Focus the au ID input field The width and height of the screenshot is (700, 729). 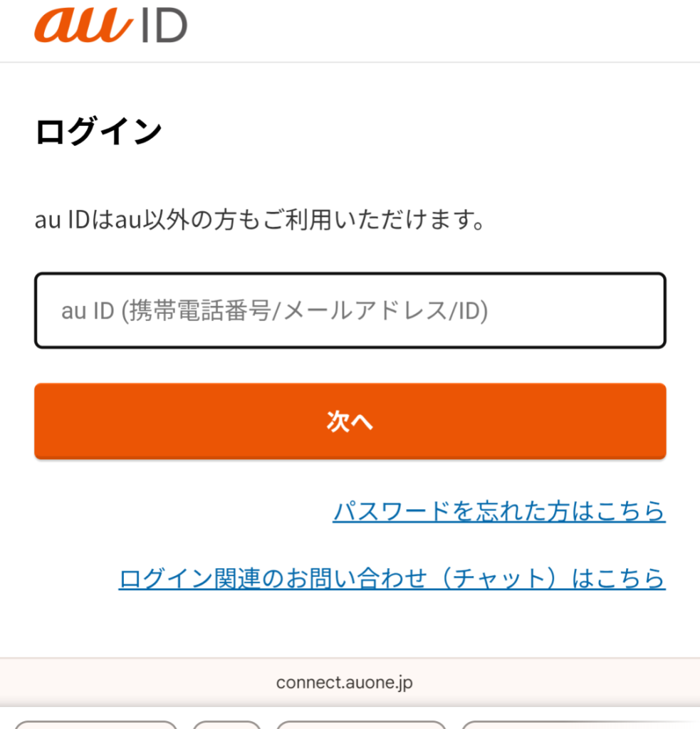(x=350, y=311)
